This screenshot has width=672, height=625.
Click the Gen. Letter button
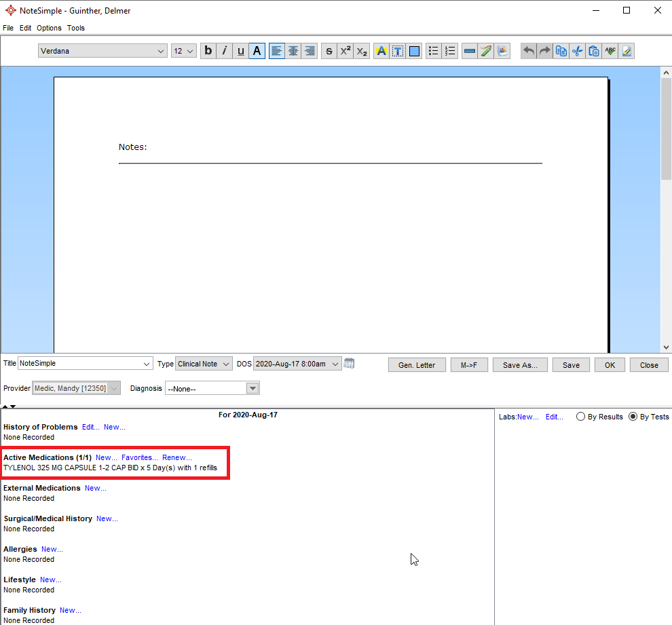click(417, 365)
